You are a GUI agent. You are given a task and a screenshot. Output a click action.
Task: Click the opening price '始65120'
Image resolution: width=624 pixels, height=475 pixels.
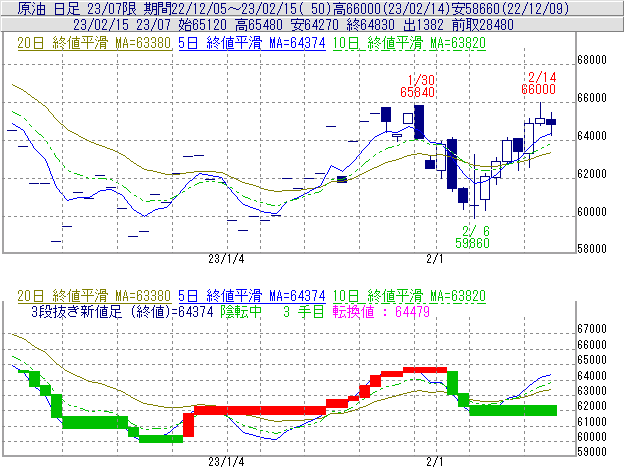pyautogui.click(x=202, y=25)
